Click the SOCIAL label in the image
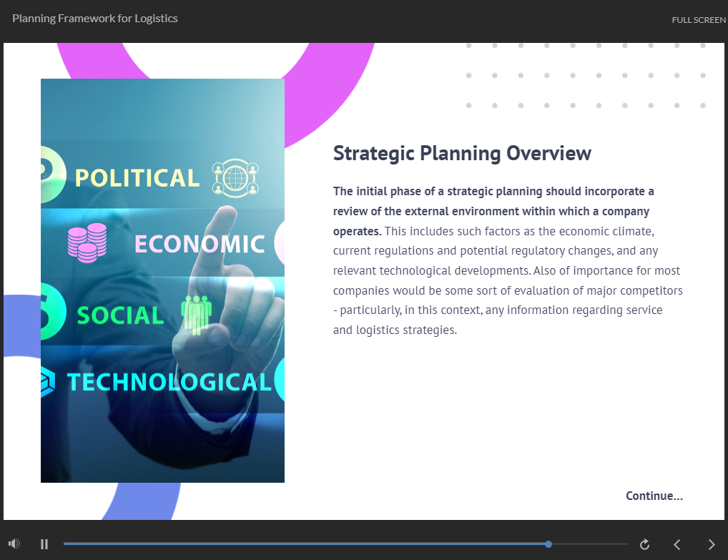Image resolution: width=728 pixels, height=560 pixels. [x=120, y=315]
